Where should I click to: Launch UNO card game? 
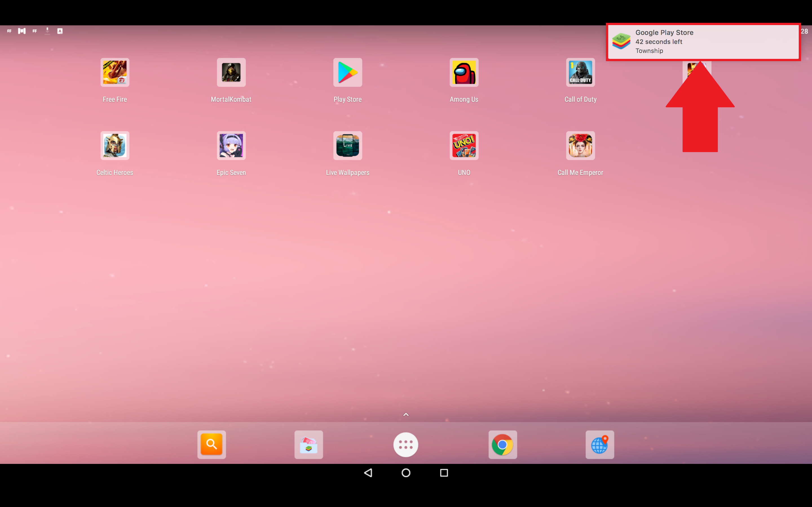tap(464, 145)
